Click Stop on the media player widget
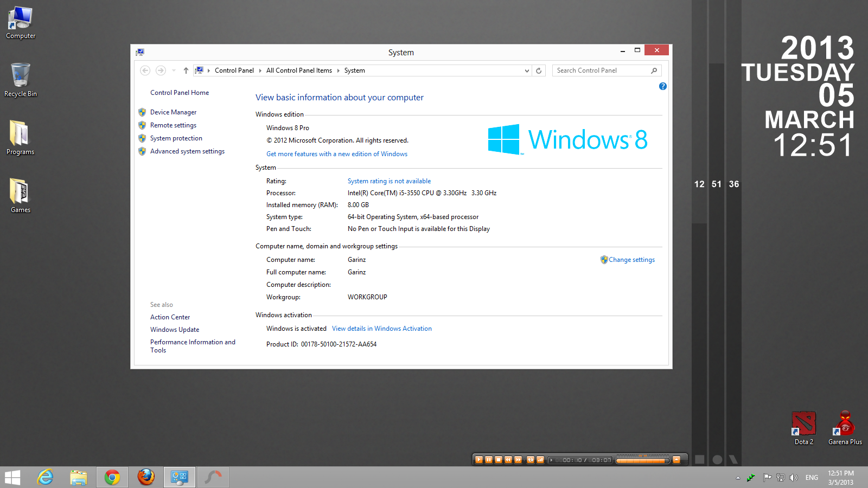This screenshot has width=868, height=488. (x=498, y=460)
